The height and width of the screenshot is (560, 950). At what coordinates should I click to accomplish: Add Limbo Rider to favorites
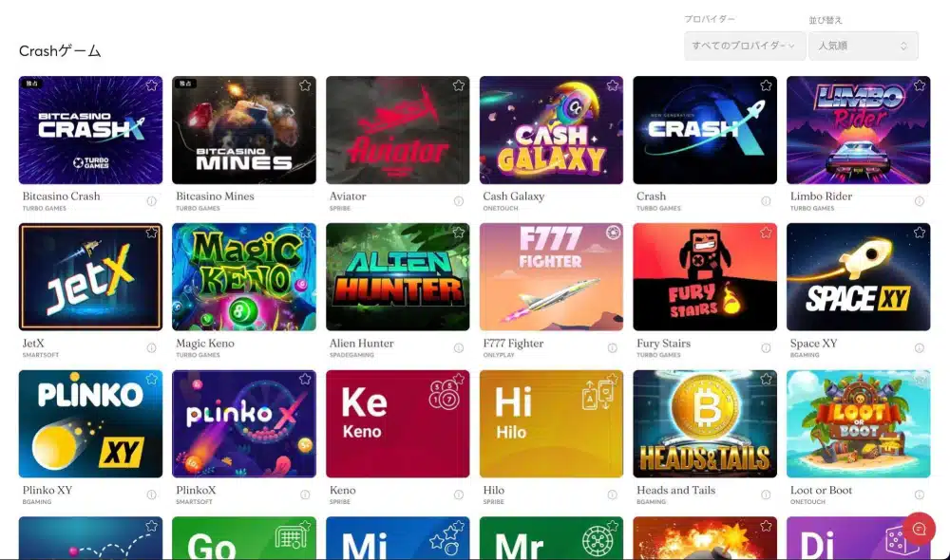click(919, 85)
